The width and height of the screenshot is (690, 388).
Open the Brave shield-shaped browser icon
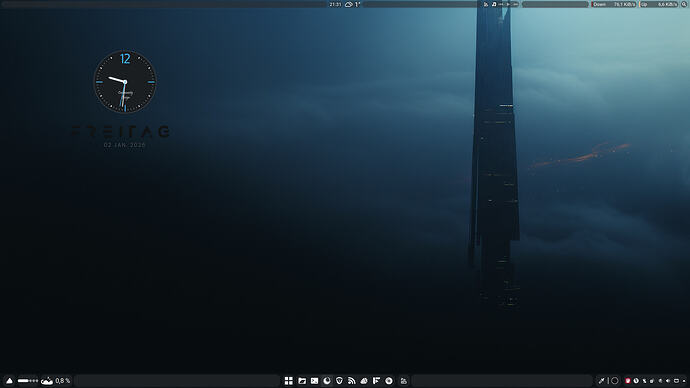point(339,381)
